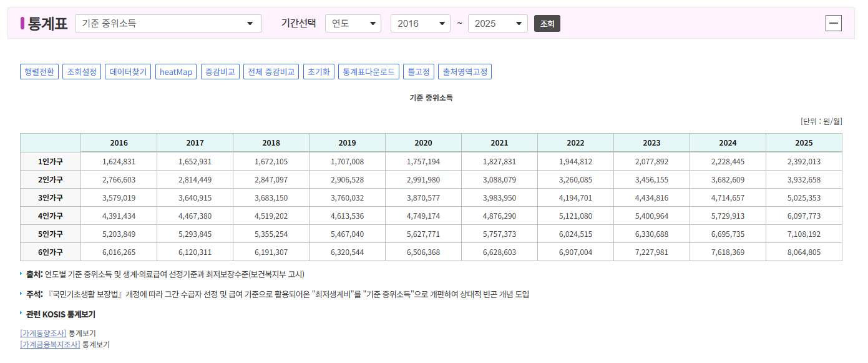Viewport: 868px width, 363px height.
Task: Select 전체 증감비교 for full comparison
Action: point(271,71)
